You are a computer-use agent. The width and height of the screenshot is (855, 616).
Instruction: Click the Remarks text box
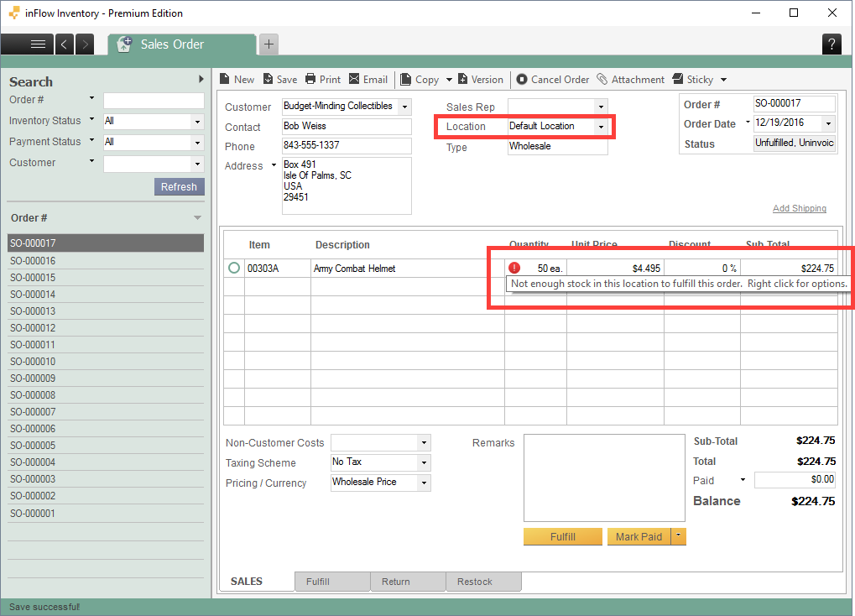(604, 478)
